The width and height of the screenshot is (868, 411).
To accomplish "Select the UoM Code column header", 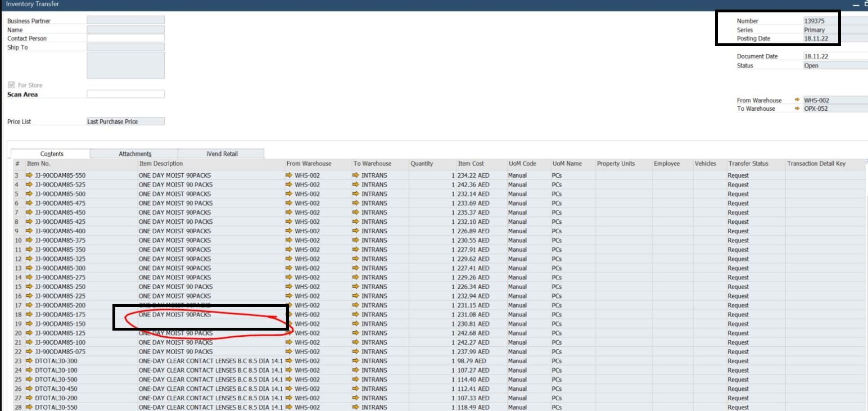I will click(528, 164).
